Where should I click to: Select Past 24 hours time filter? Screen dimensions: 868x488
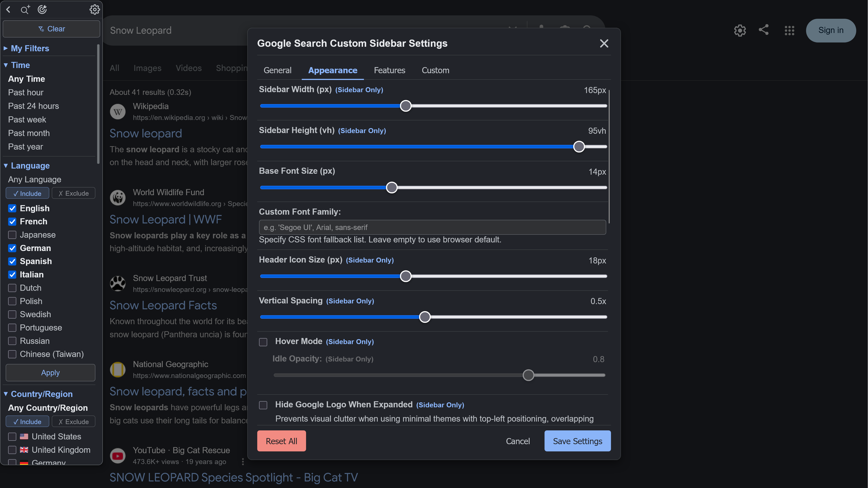tap(33, 106)
